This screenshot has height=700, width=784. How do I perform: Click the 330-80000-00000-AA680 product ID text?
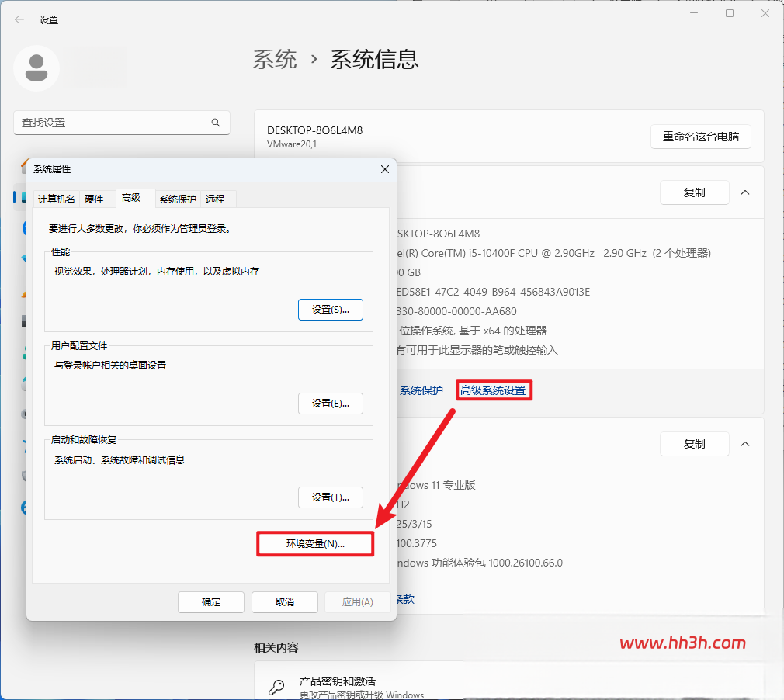click(x=456, y=311)
